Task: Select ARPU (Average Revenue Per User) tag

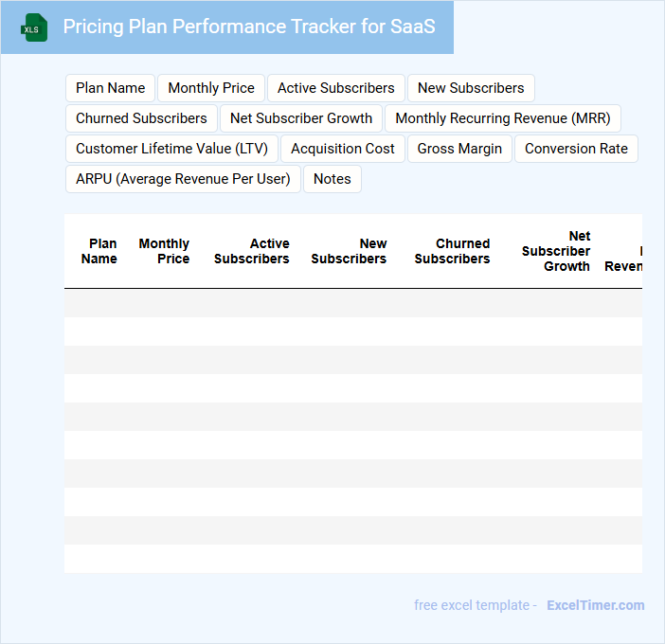Action: click(x=183, y=179)
